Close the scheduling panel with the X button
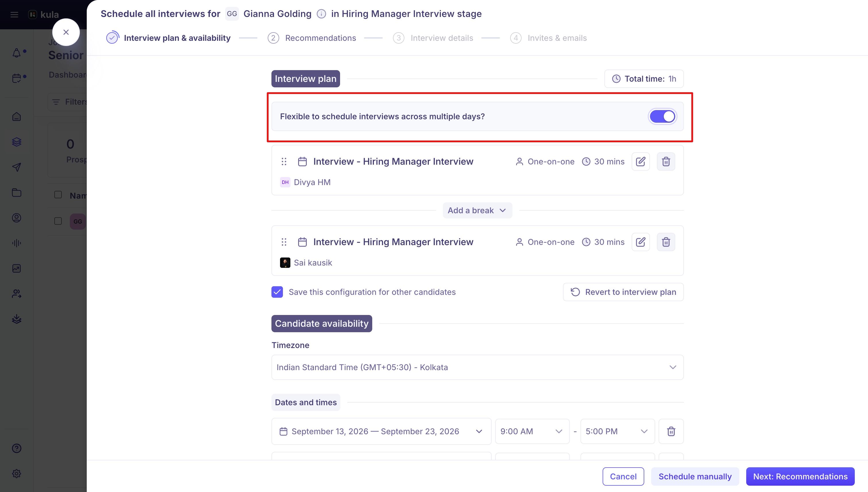868x492 pixels. pos(66,32)
